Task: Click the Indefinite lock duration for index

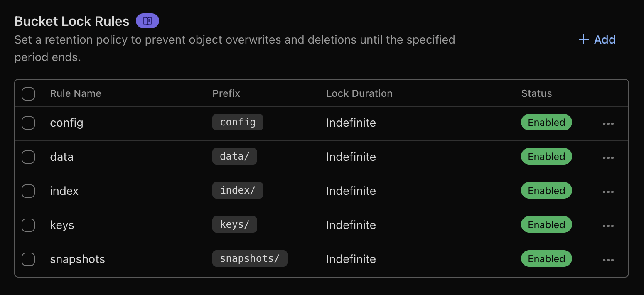Action: (351, 191)
